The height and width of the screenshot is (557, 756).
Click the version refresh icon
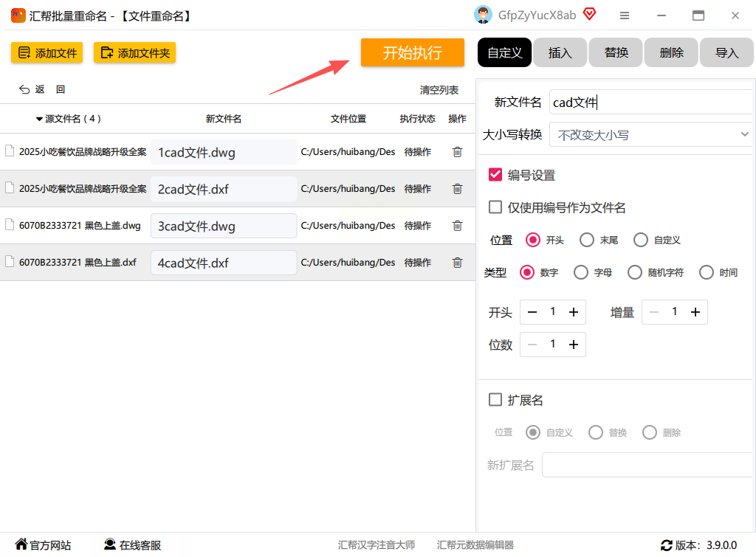pos(666,545)
